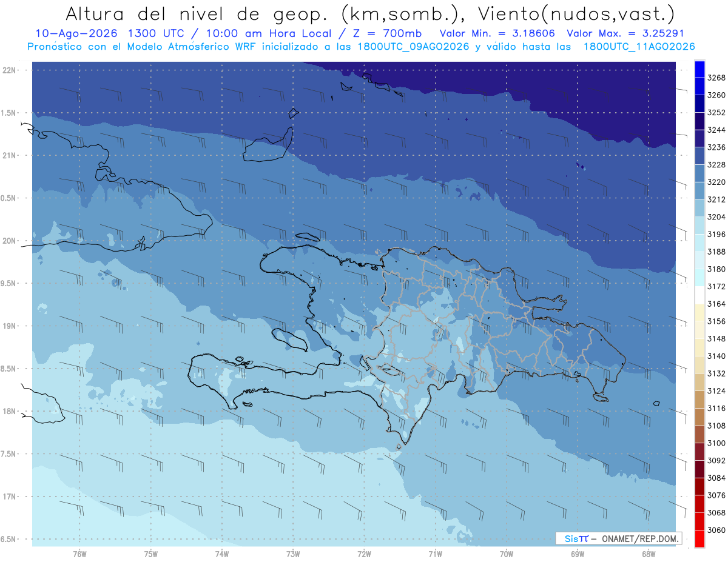Click the legend value 3172

[x=716, y=286]
